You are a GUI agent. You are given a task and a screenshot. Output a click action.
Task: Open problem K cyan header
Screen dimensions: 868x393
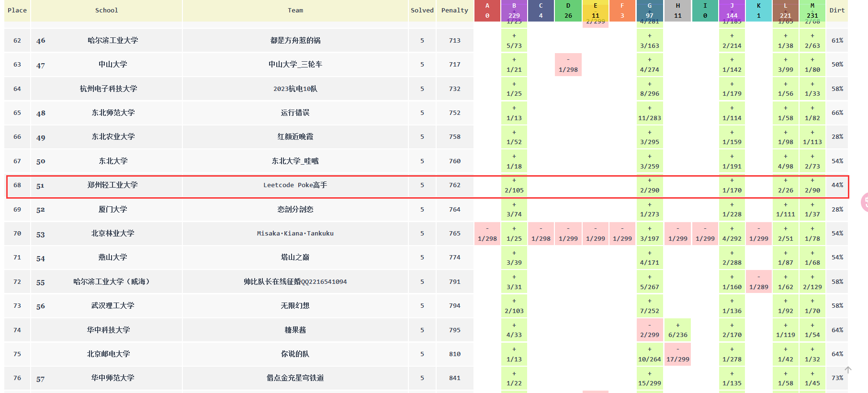tap(759, 11)
